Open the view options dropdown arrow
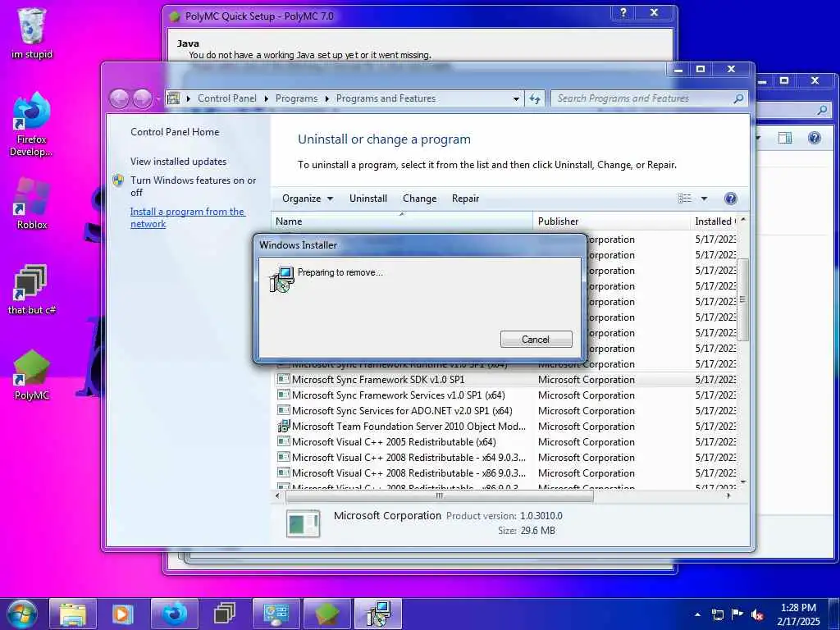Image resolution: width=840 pixels, height=630 pixels. point(704,199)
